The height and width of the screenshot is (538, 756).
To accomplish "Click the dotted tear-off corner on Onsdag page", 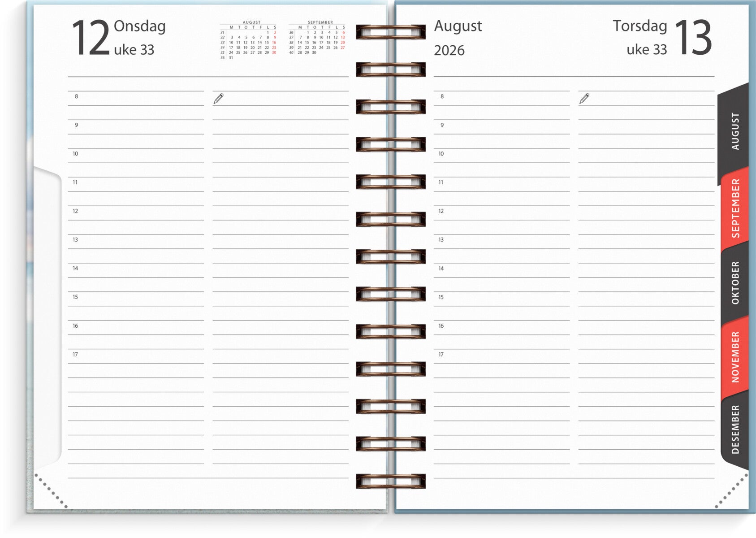I will [x=51, y=491].
